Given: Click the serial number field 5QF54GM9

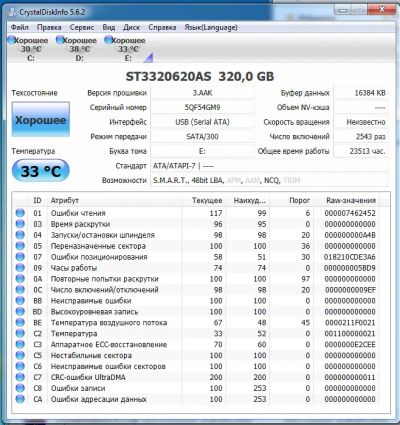Looking at the screenshot, I should click(x=202, y=107).
